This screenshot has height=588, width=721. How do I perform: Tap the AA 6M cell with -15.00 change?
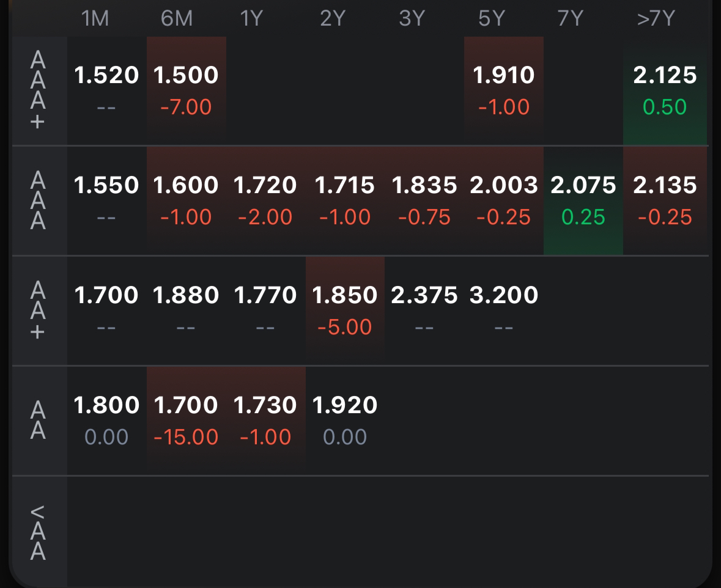(x=187, y=421)
